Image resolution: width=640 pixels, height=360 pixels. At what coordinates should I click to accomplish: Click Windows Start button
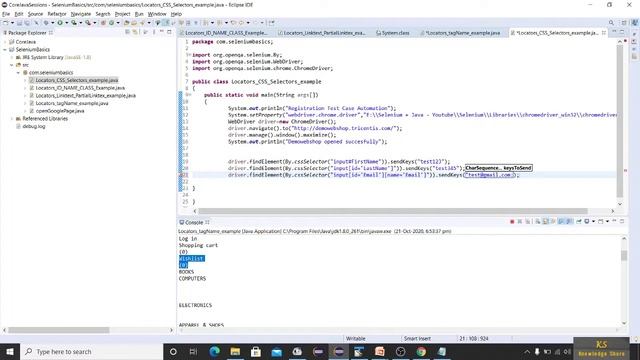click(x=10, y=351)
